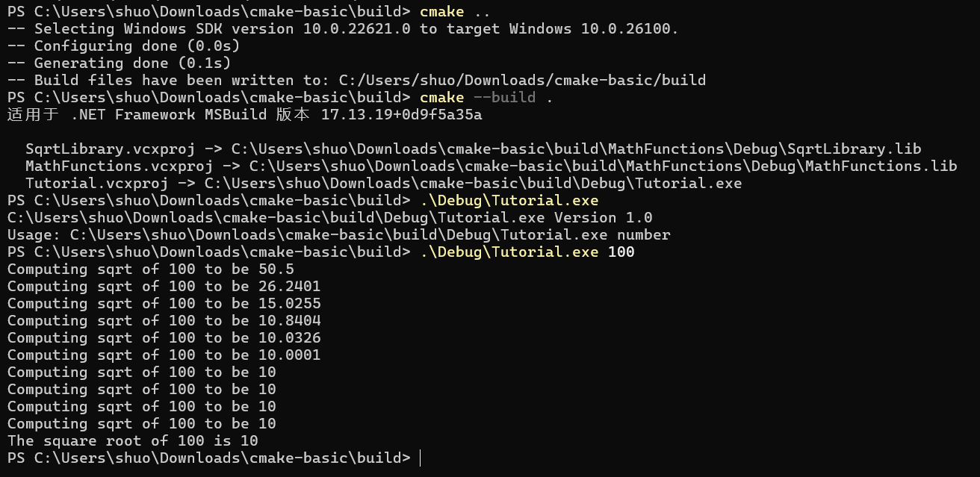
Task: Click 'The square root of 100 is 10' line
Action: [132, 441]
